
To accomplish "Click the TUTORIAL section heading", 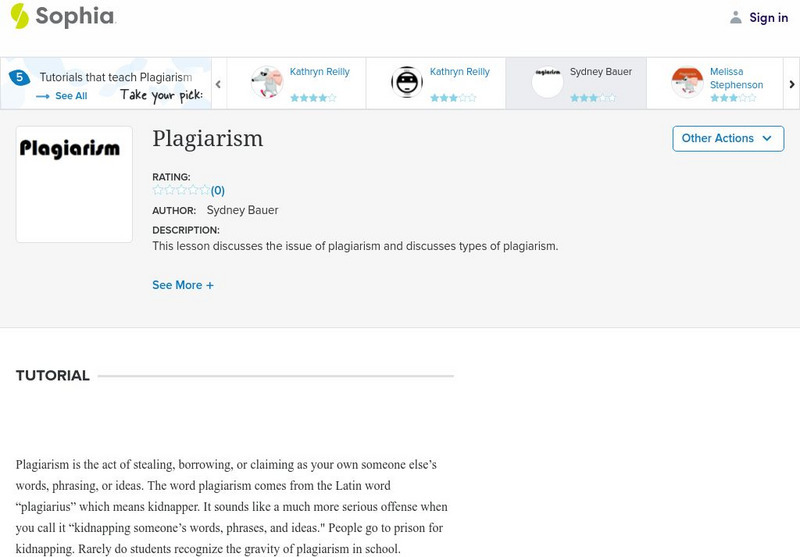I will 53,375.
